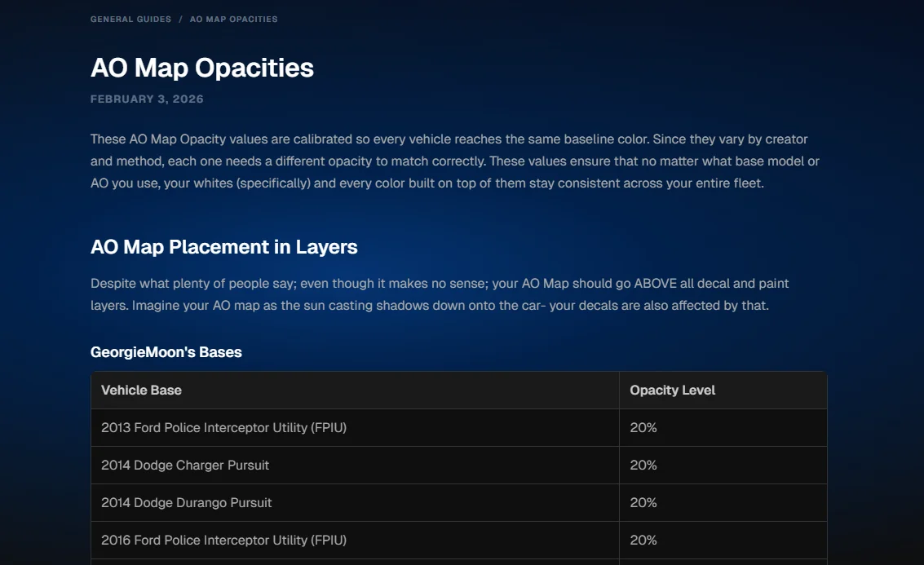Click the AO Map Opacities page title
924x565 pixels.
click(201, 68)
